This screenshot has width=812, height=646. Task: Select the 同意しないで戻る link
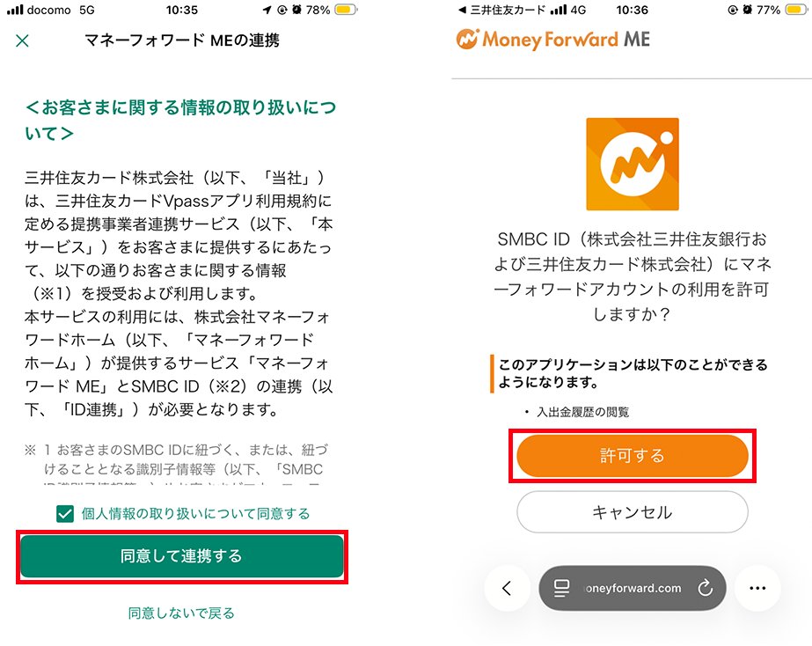click(x=181, y=613)
